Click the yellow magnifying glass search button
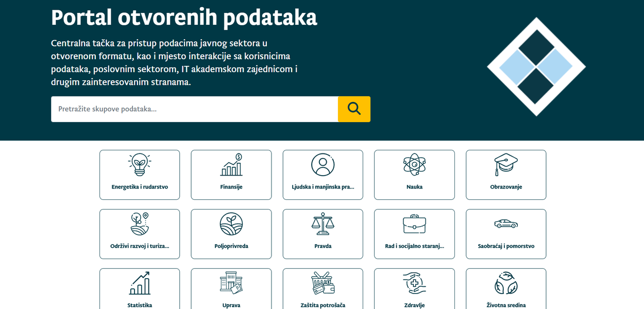The width and height of the screenshot is (644, 309). click(x=354, y=109)
